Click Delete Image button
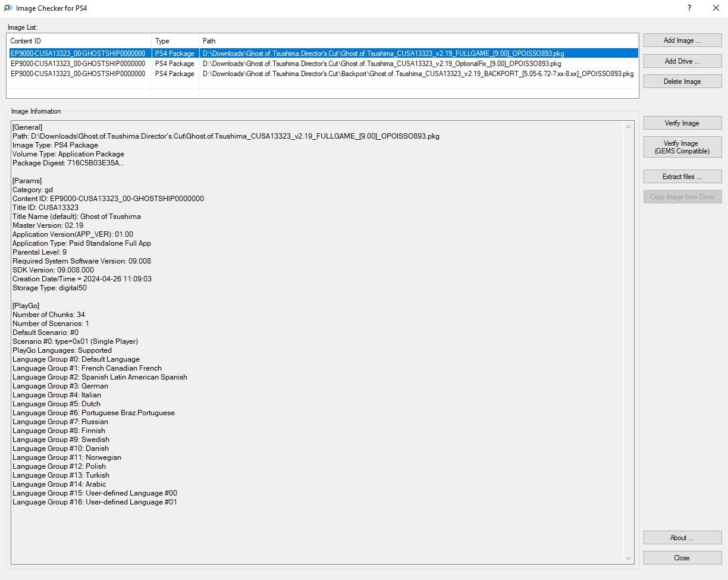This screenshot has height=580, width=728. [682, 81]
